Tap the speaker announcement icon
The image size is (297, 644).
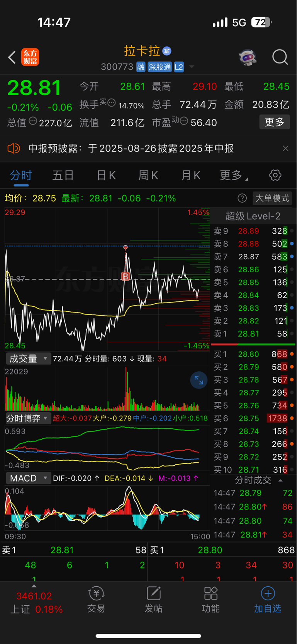click(14, 149)
